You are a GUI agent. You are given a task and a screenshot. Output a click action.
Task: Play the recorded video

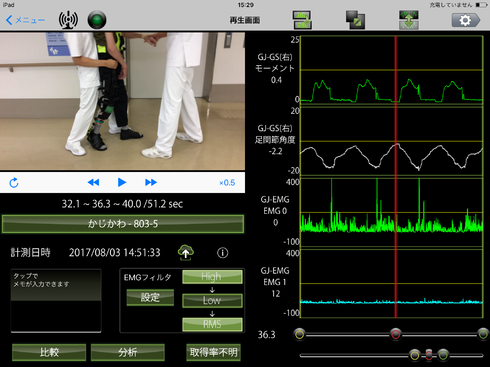click(122, 182)
